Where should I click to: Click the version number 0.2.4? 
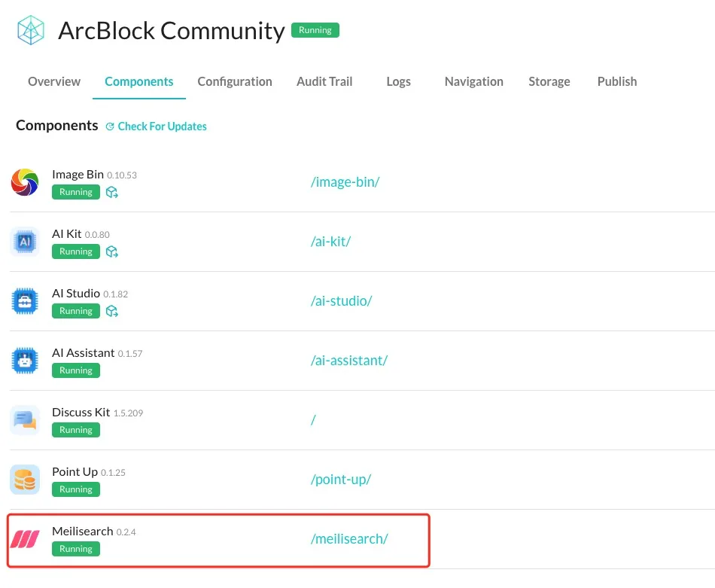click(x=126, y=532)
